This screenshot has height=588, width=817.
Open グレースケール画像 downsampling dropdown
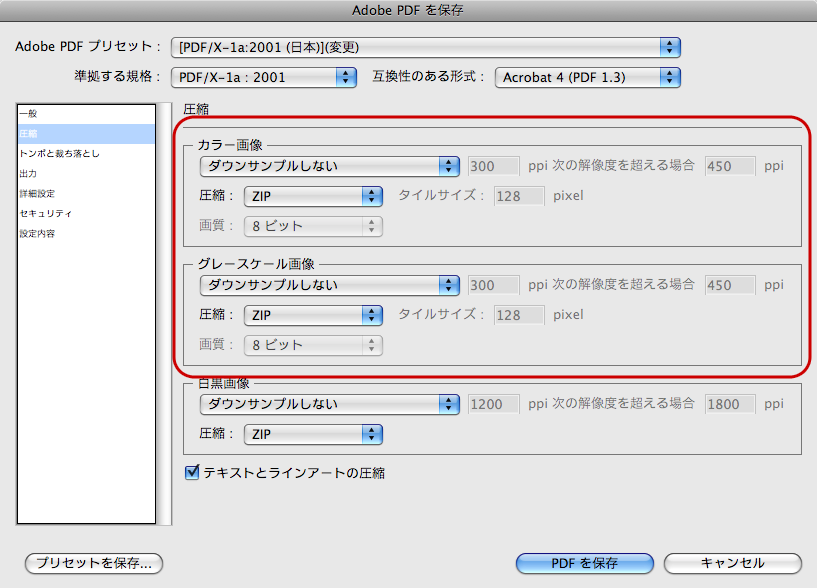tap(329, 285)
